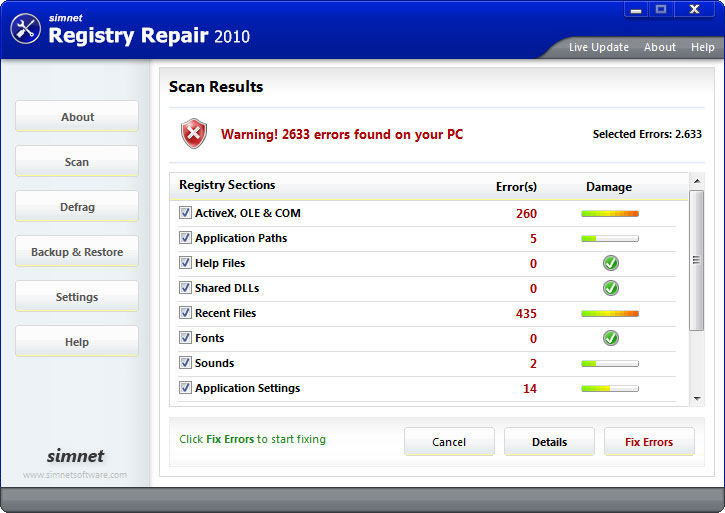Open Settings in the sidebar
725x513 pixels.
point(77,297)
